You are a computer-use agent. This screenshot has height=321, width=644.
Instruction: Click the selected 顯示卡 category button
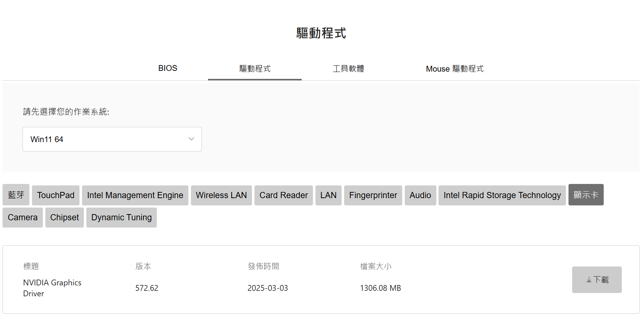click(x=586, y=195)
